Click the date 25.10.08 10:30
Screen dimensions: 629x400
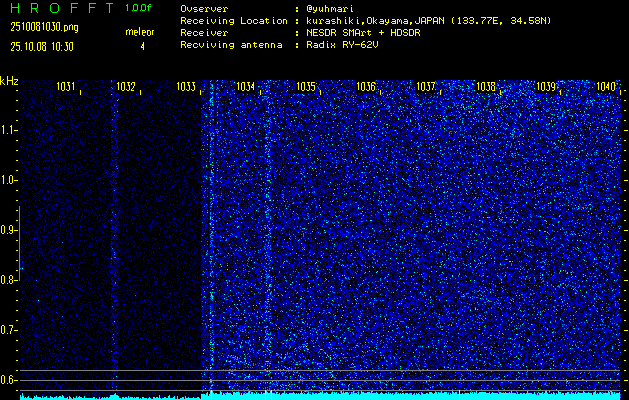pos(42,47)
